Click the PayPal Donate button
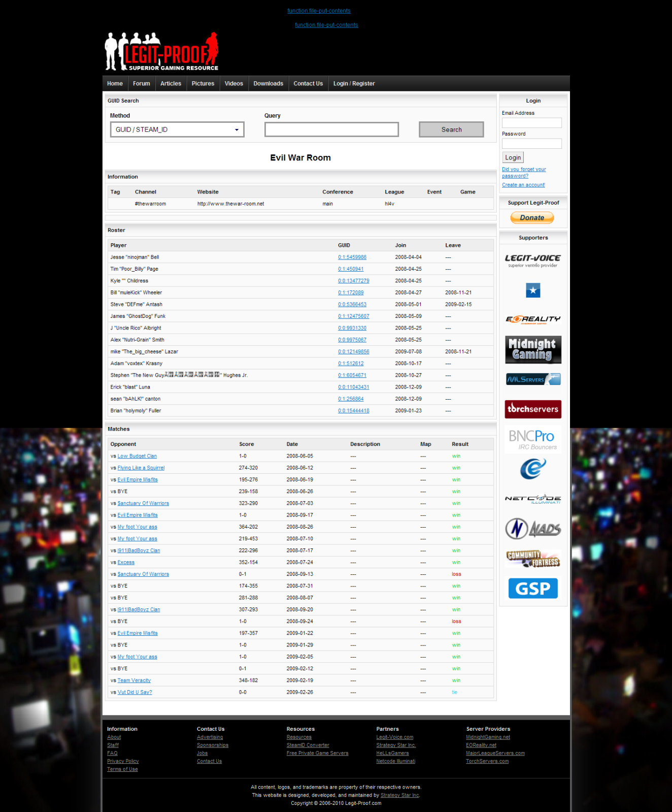Viewport: 672px width, 812px height. pos(532,218)
